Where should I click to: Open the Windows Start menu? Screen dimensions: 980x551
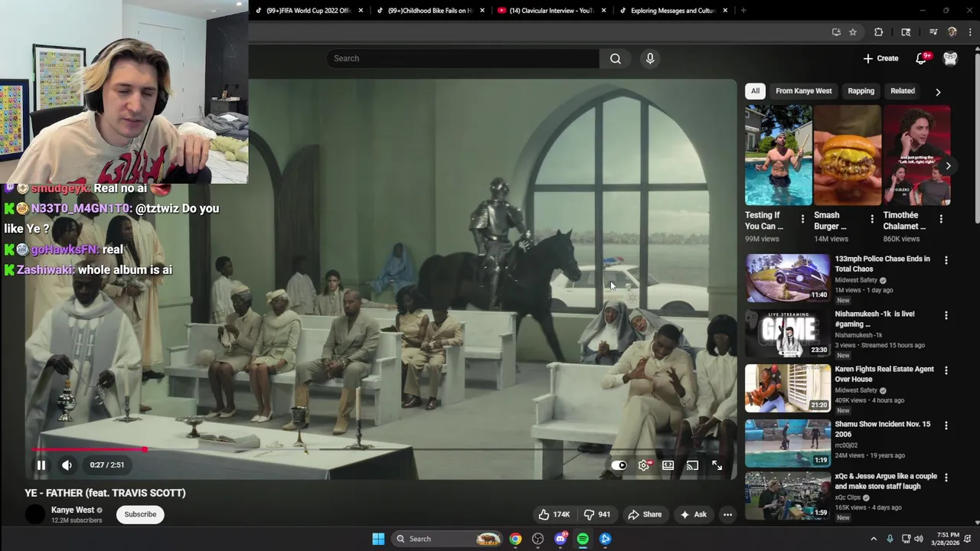click(x=378, y=539)
